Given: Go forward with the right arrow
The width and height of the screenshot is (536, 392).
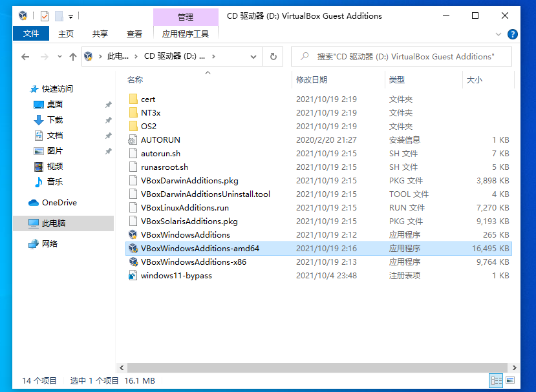Looking at the screenshot, I should point(45,57).
